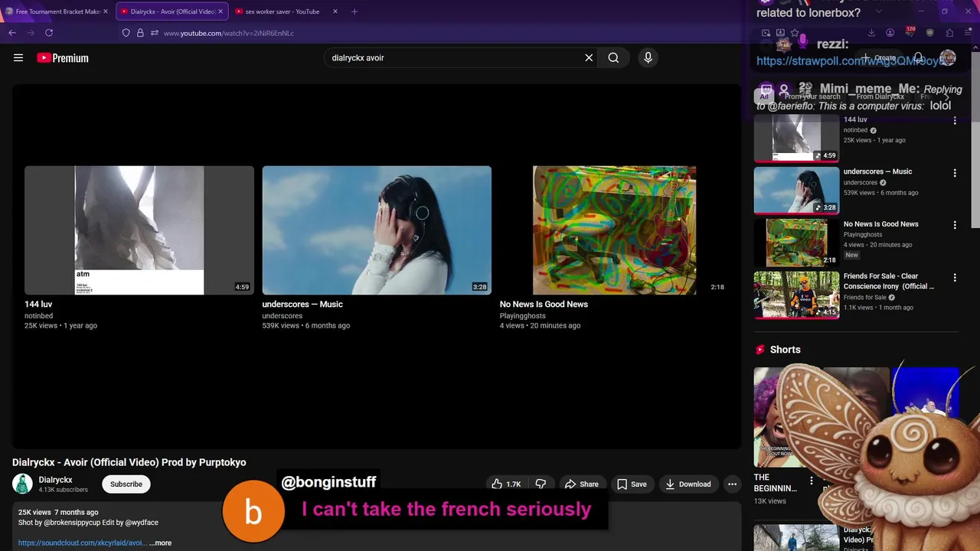Subscribe to Dialryckx channel
The height and width of the screenshot is (551, 980).
[x=126, y=484]
